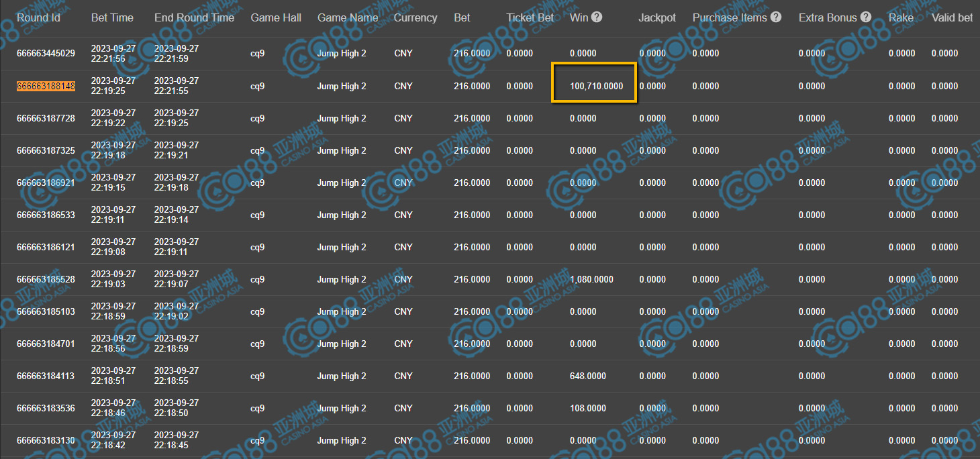Select Bet 216.0000 in row 666663184701
The width and height of the screenshot is (980, 459).
pyautogui.click(x=472, y=344)
